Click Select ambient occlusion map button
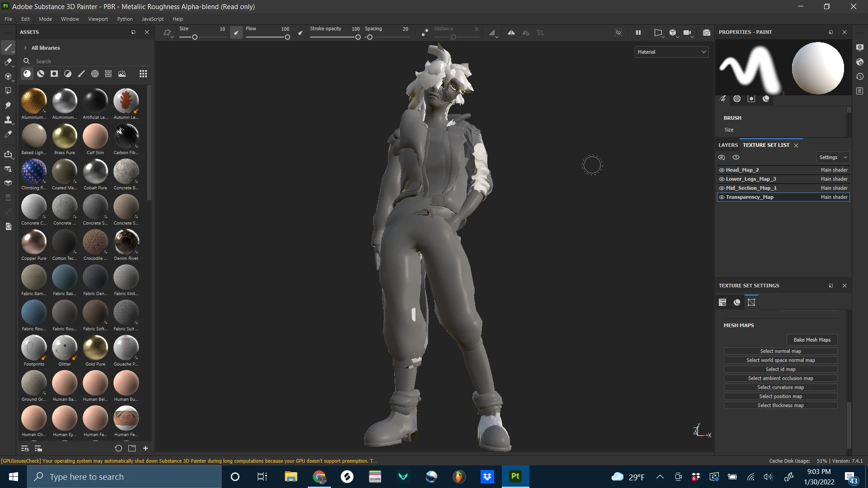 pyautogui.click(x=780, y=378)
